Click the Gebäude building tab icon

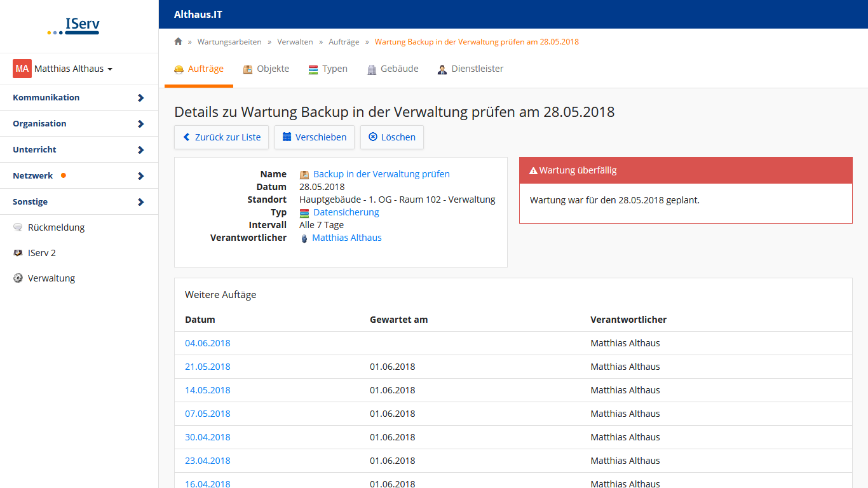(372, 69)
